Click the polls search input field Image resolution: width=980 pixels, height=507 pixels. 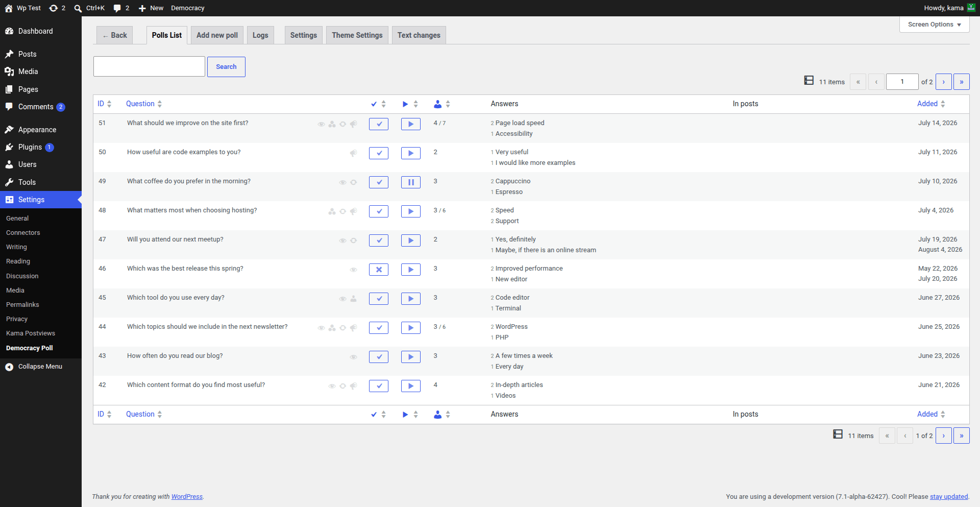pos(149,67)
